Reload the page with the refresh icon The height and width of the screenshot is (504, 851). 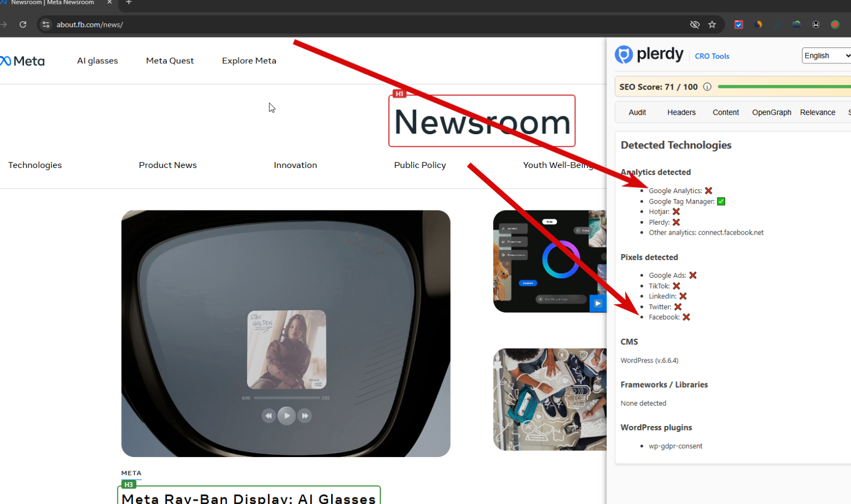point(23,25)
